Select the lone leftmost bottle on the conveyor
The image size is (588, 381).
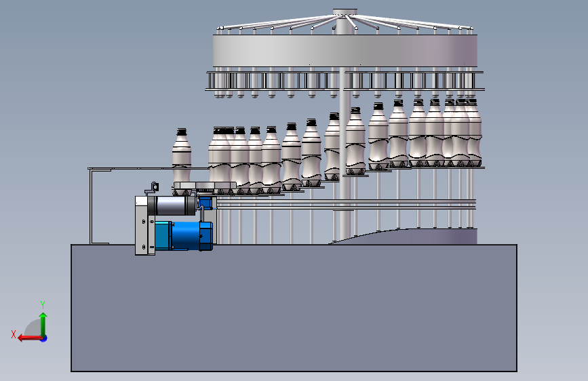182,161
